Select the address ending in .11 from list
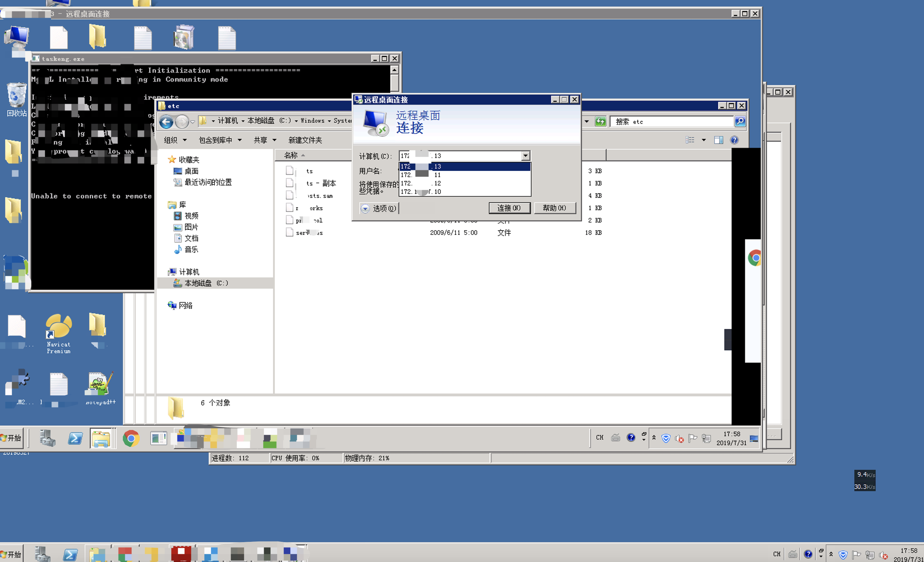Viewport: 924px width, 562px height. pos(465,175)
